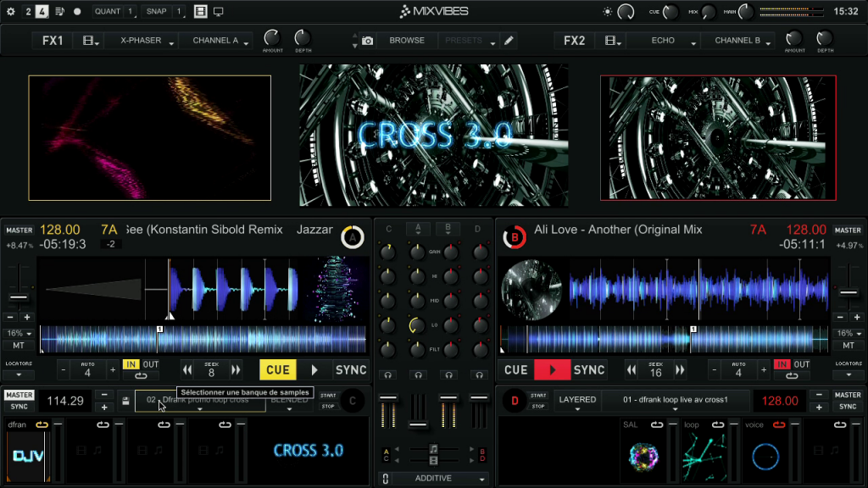868x488 pixels.
Task: Click the camera snapshot icon
Action: [368, 41]
